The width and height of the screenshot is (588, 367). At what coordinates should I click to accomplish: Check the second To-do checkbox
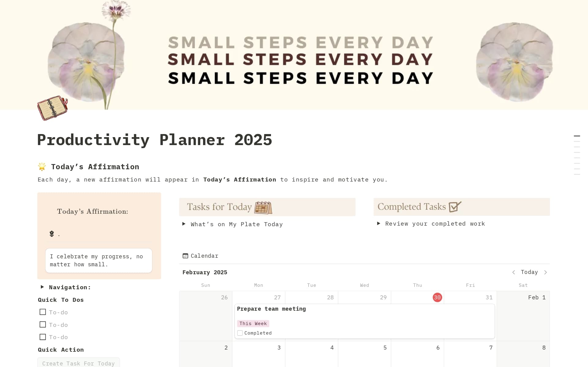(42, 324)
